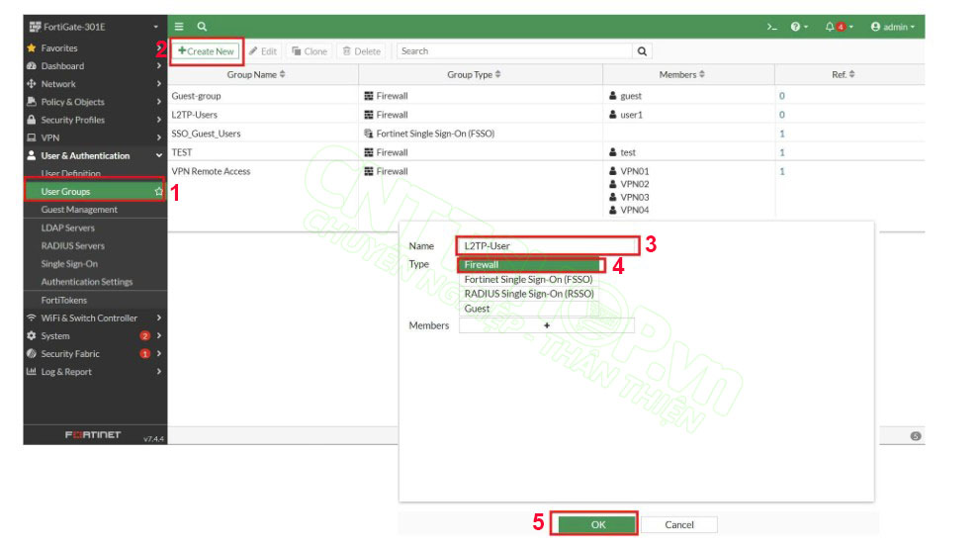Screen dimensions: 980x546
Task: Select the Guest-group row
Action: click(546, 96)
